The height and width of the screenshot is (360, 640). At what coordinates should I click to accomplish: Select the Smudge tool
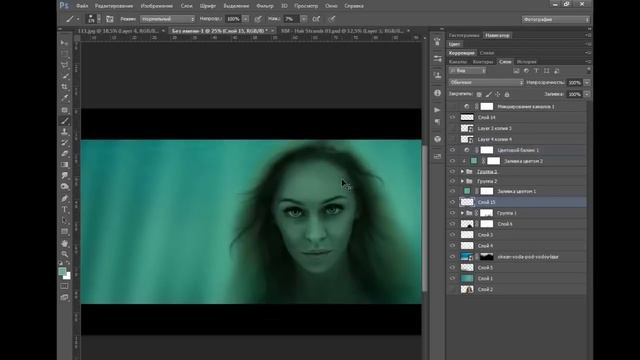click(x=64, y=176)
